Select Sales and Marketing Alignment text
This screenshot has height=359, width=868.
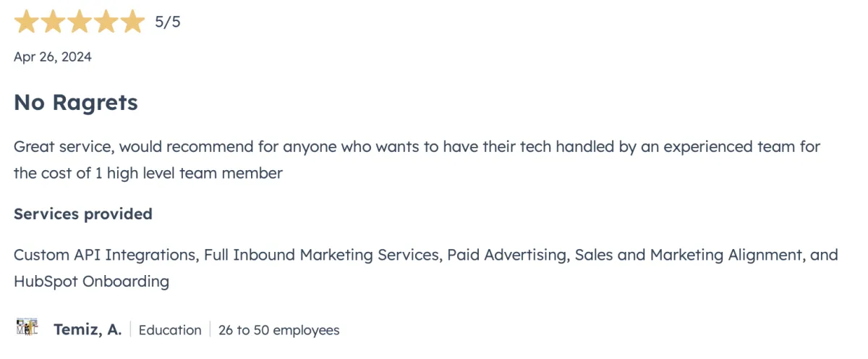pos(689,255)
